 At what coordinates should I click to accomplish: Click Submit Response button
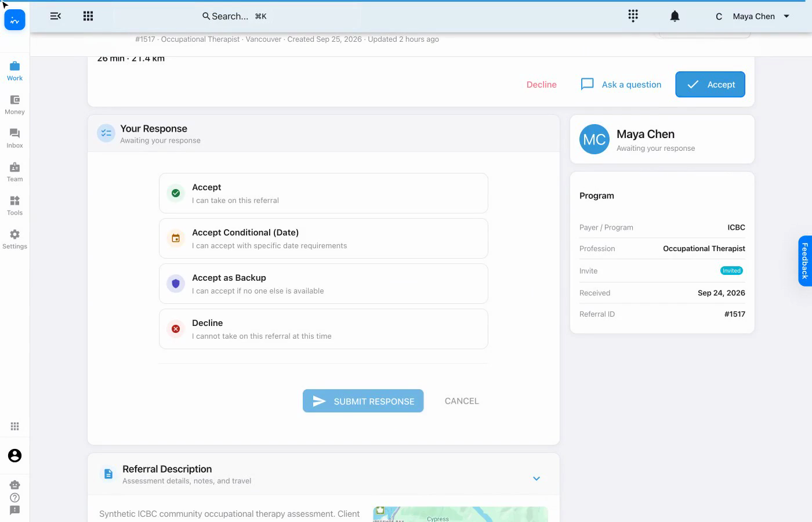click(x=363, y=401)
